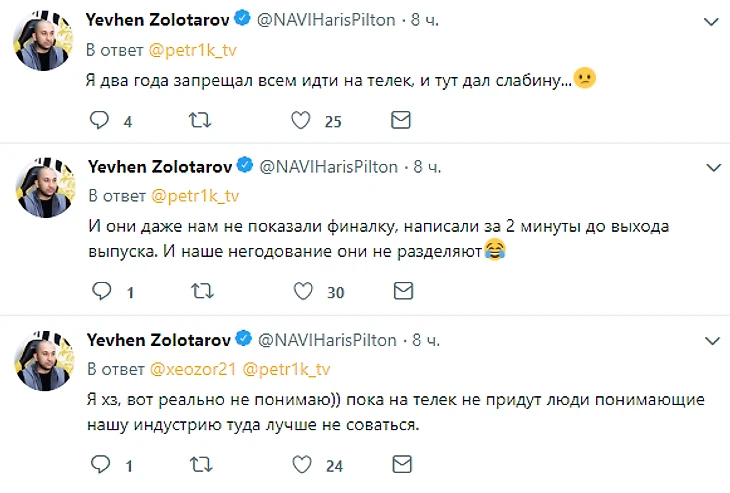Retweet the second tweet
This screenshot has height=493, width=730.
200,291
